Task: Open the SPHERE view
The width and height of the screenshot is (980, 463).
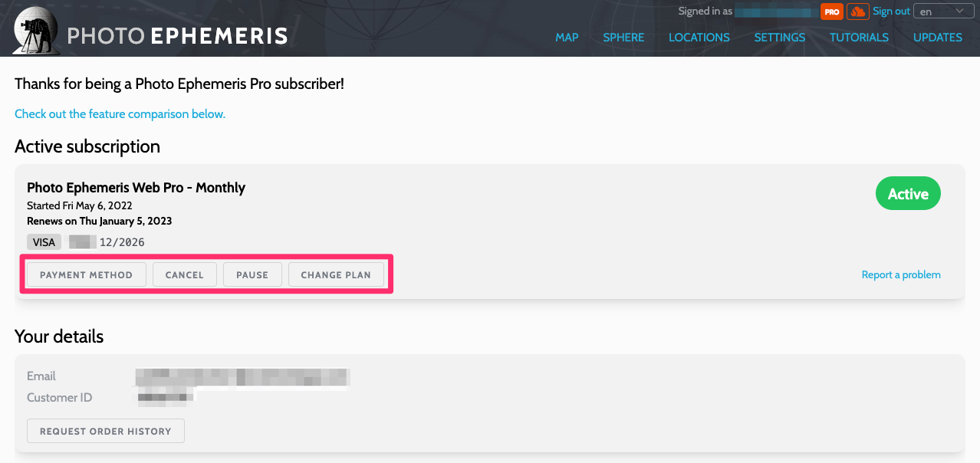Action: tap(623, 37)
